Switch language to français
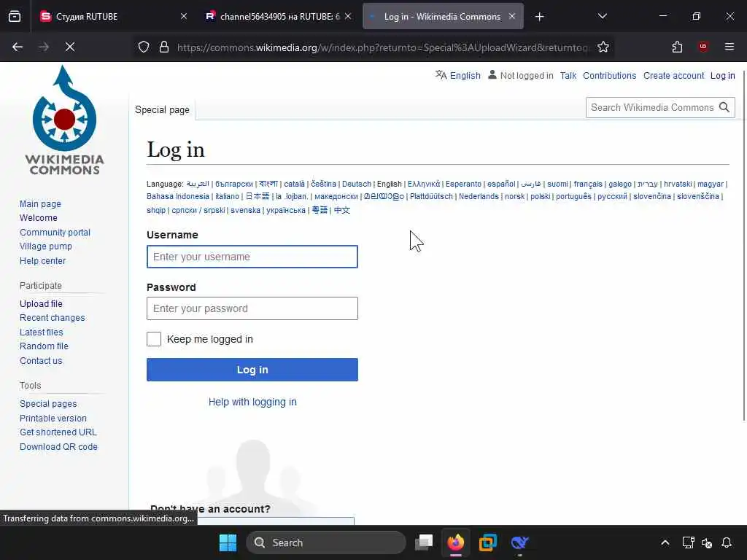 pyautogui.click(x=588, y=184)
